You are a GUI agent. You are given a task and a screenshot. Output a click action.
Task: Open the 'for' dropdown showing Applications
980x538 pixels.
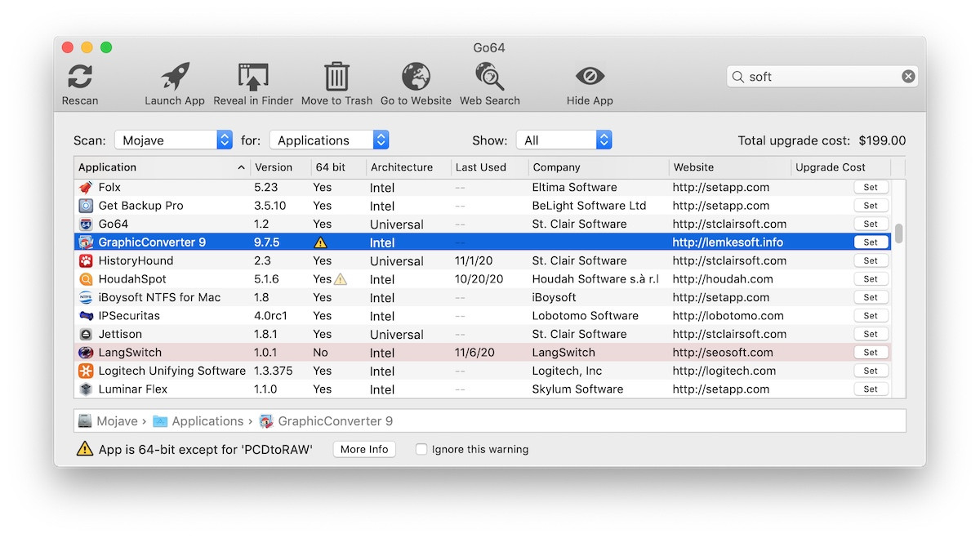329,140
